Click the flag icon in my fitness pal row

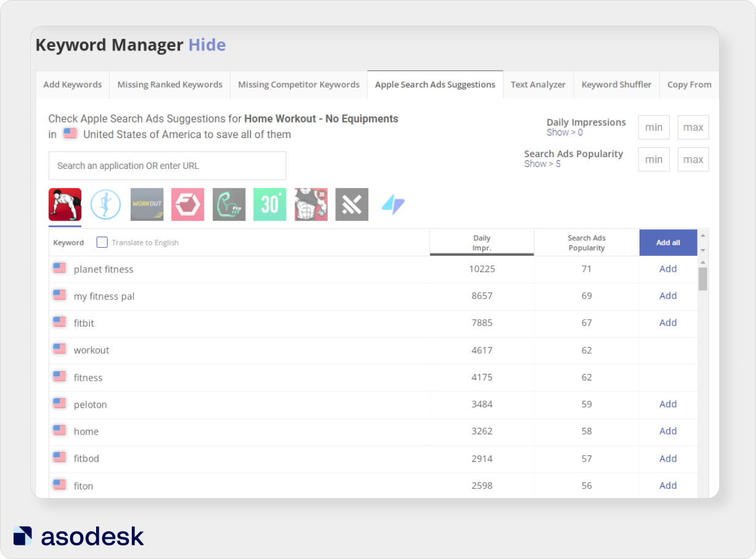click(x=60, y=295)
